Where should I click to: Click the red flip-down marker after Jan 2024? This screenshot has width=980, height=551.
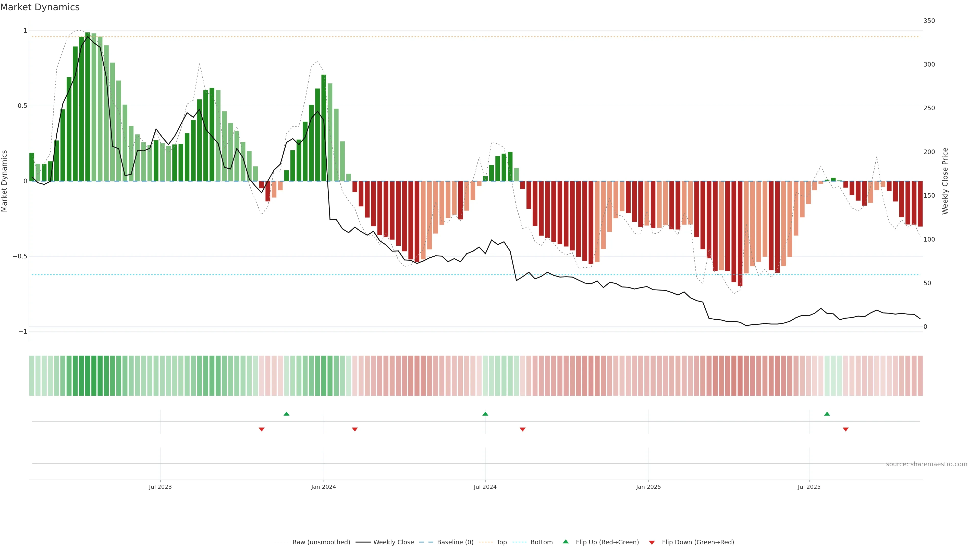click(354, 429)
